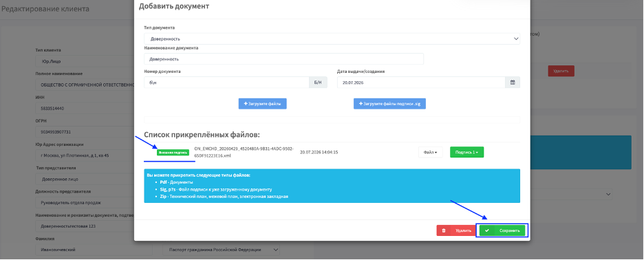Open the Паспорт гражданина Российской Федерации dropdown
This screenshot has height=260, width=644.
pos(222,250)
